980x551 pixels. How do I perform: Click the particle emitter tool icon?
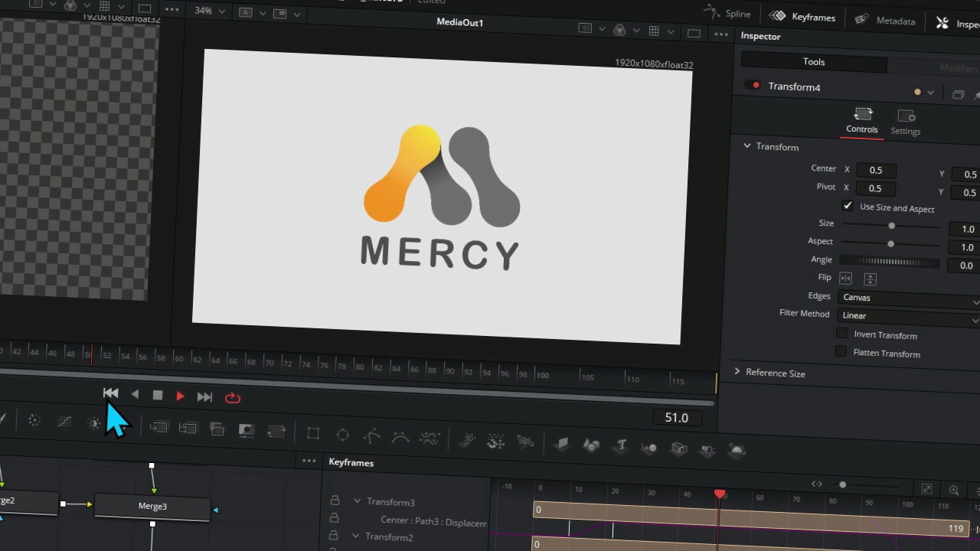467,440
